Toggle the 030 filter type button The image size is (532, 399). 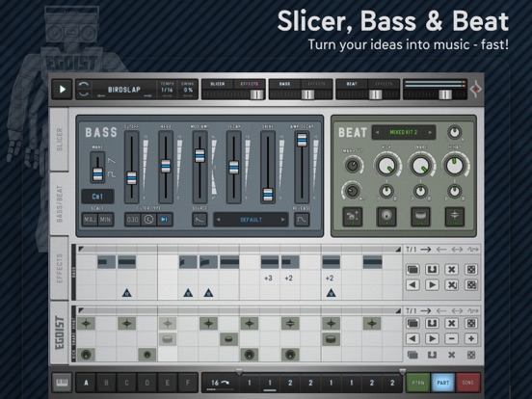tap(132, 220)
